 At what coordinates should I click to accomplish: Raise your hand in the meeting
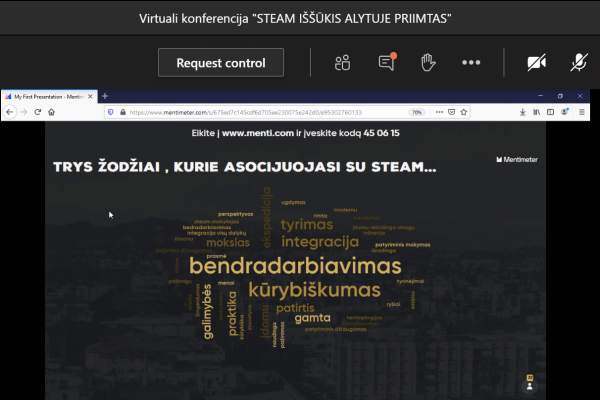tap(428, 62)
